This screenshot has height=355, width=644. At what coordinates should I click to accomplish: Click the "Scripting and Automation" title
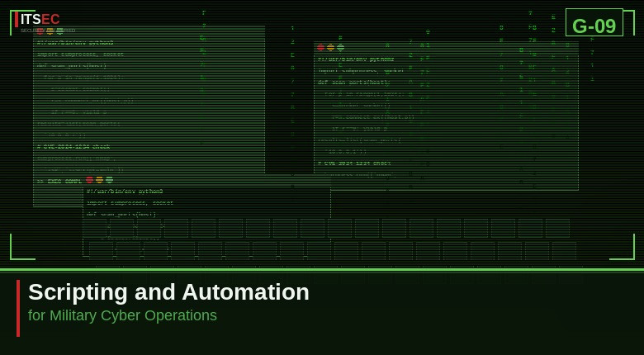click(168, 292)
